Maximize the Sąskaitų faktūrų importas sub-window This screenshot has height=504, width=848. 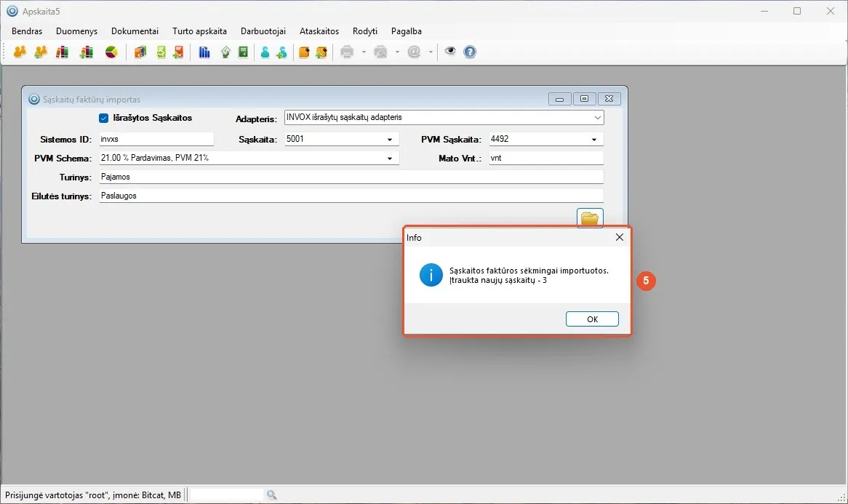coord(584,99)
